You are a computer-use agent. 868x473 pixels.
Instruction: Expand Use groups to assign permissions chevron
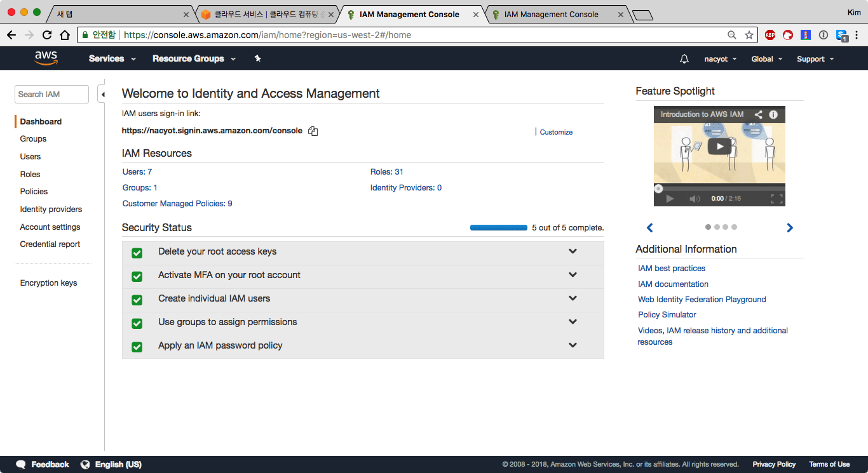pos(573,322)
